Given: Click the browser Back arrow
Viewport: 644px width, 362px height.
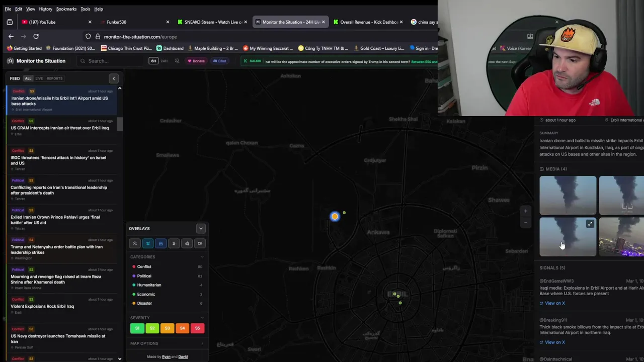Looking at the screenshot, I should (11, 36).
